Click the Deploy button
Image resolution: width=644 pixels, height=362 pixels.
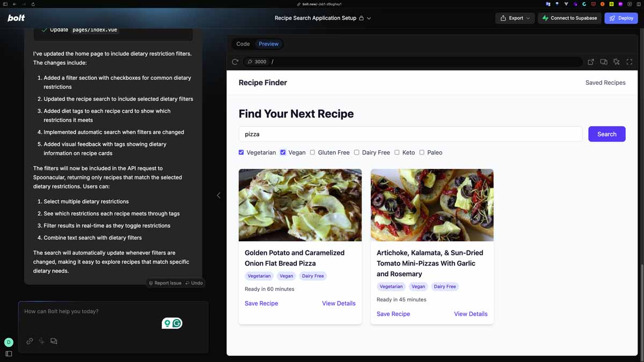[621, 18]
